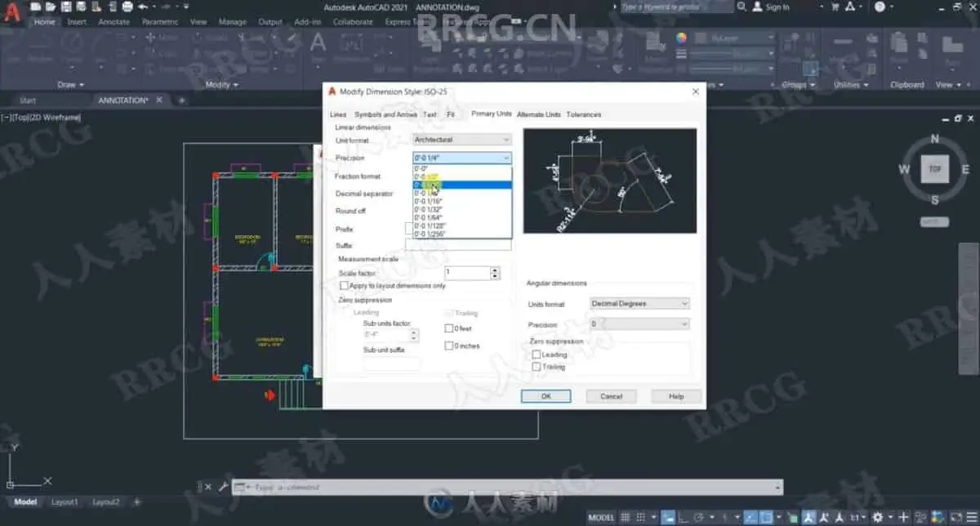Click the N compass direction on ViewCube
This screenshot has height=526, width=980.
[935, 139]
